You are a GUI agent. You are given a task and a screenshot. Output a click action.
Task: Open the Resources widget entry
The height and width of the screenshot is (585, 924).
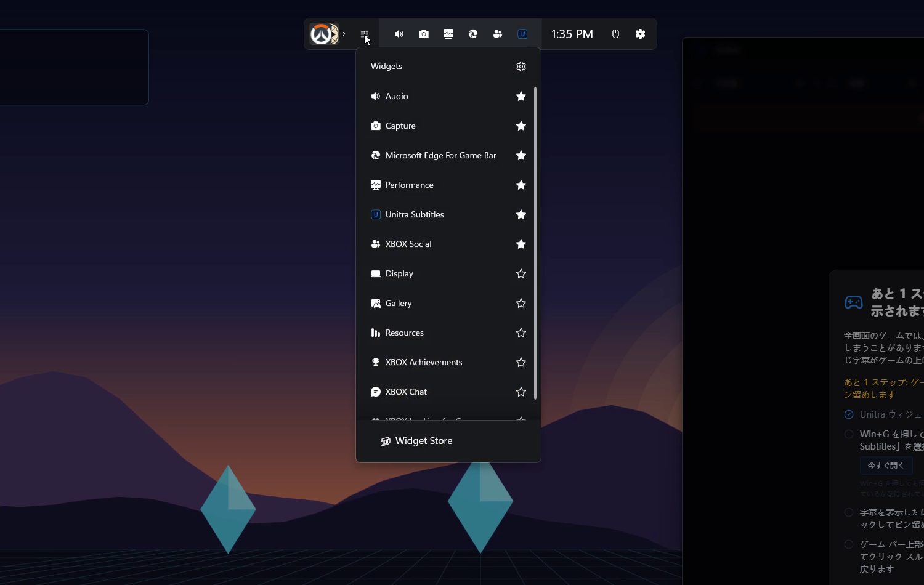(437, 333)
